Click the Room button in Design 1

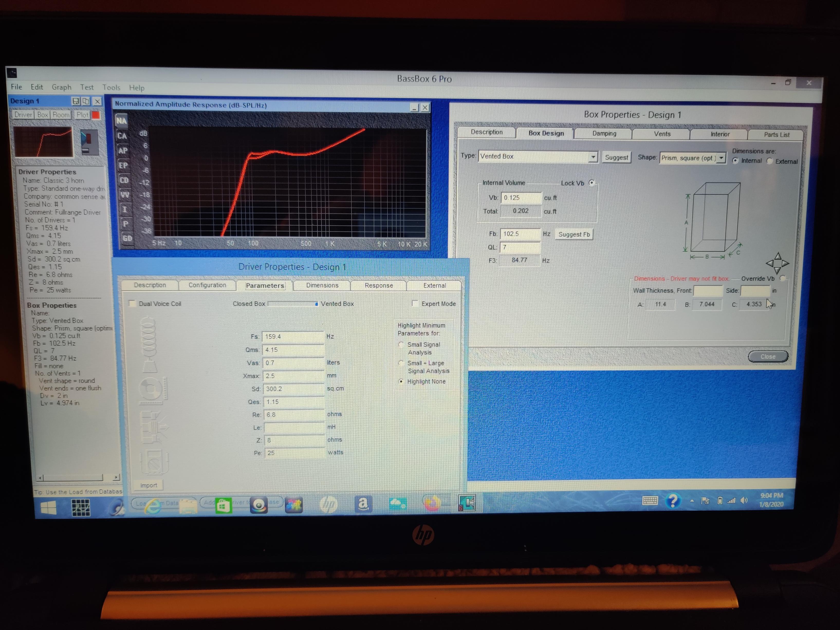pyautogui.click(x=61, y=115)
